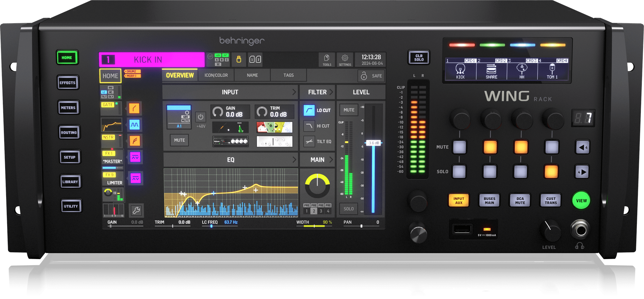Click the yellow padlock lock icon
Viewport: 644px width, 299px height.
pyautogui.click(x=239, y=59)
